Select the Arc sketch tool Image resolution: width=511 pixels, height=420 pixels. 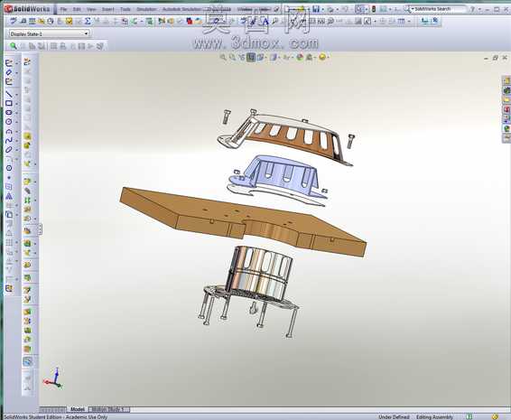9,131
